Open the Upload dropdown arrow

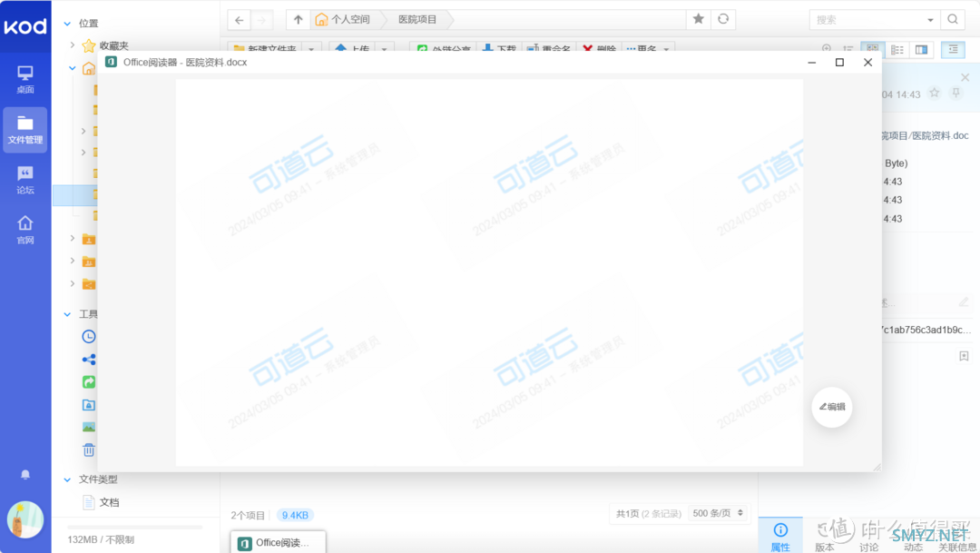(385, 49)
